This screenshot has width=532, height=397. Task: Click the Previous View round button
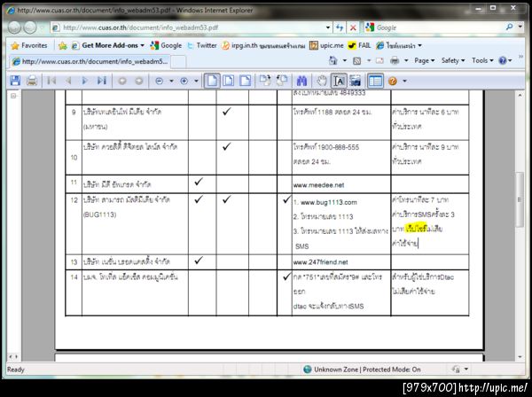(x=122, y=81)
